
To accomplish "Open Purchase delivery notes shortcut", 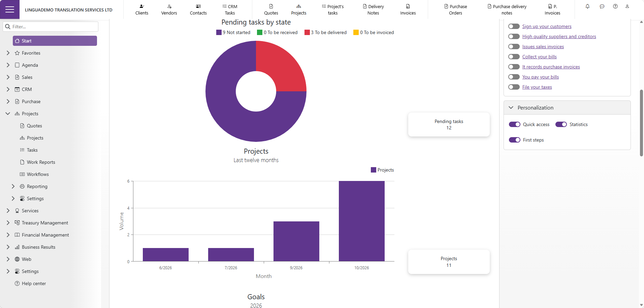I will (x=507, y=9).
